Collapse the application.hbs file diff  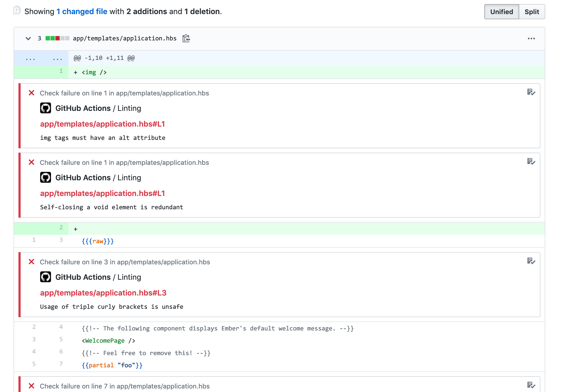[x=28, y=38]
